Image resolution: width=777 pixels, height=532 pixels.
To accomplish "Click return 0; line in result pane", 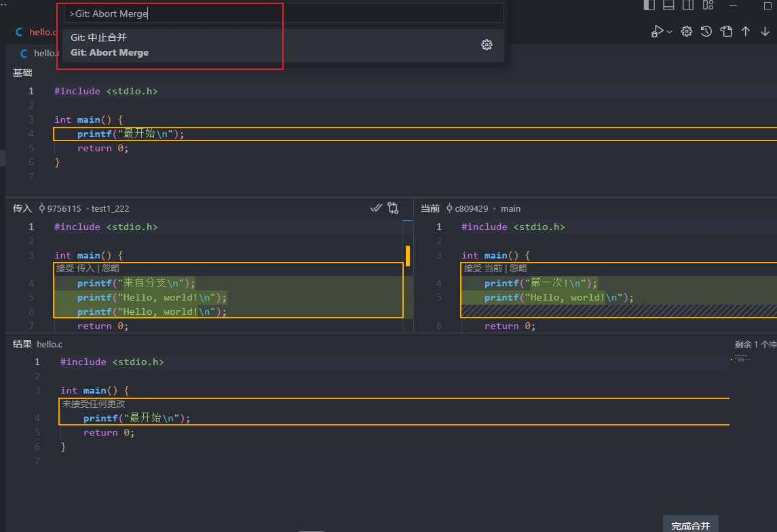I will tap(109, 433).
